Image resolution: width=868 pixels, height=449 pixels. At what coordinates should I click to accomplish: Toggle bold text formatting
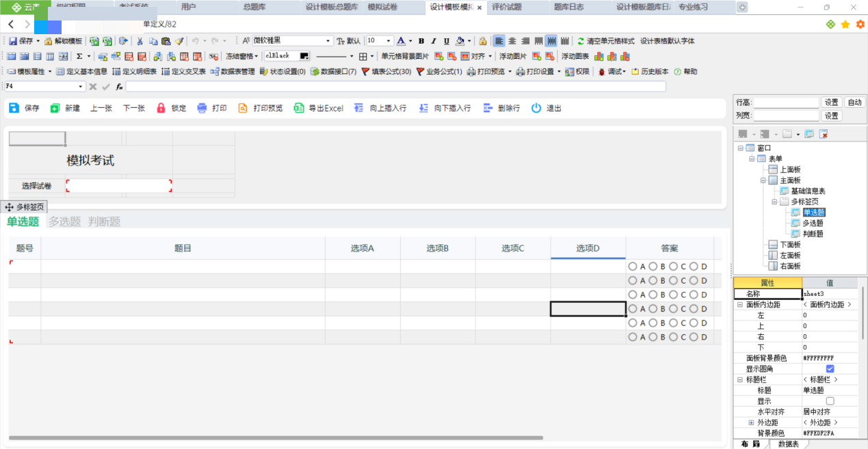pos(421,41)
